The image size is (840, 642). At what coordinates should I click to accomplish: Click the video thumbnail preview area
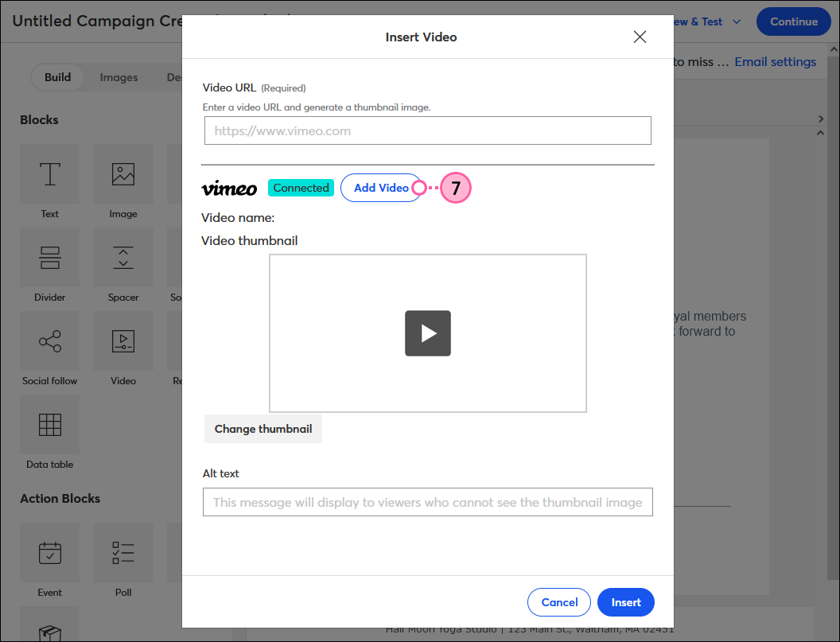coord(427,333)
